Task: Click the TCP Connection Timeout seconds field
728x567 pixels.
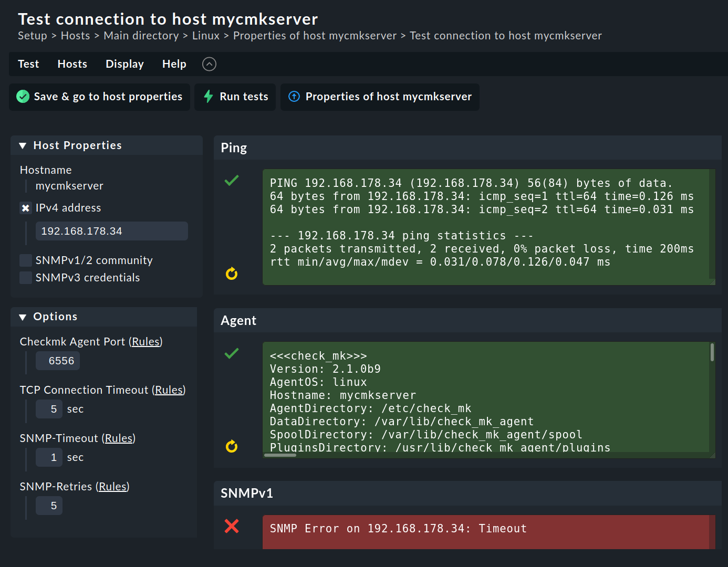Action: (x=49, y=409)
